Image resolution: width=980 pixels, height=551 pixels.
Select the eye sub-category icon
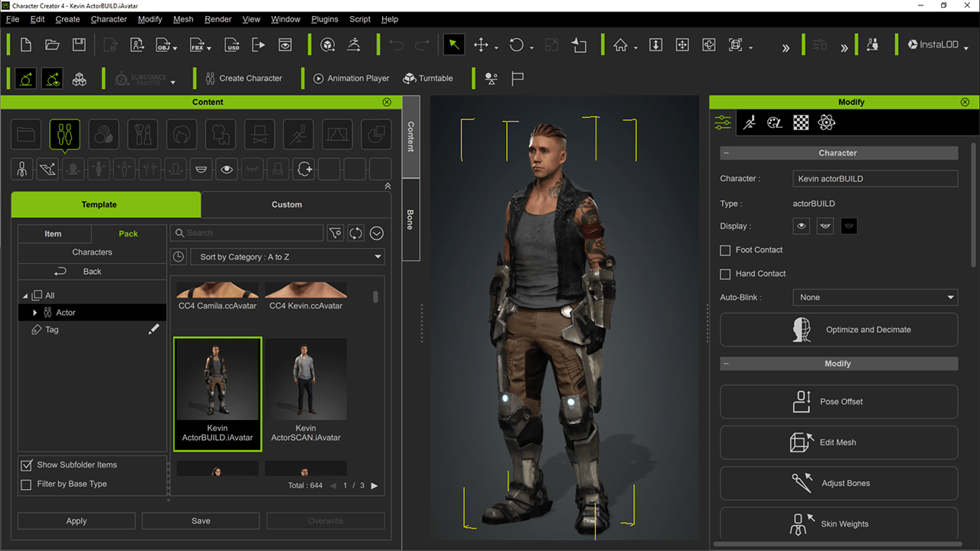[226, 169]
